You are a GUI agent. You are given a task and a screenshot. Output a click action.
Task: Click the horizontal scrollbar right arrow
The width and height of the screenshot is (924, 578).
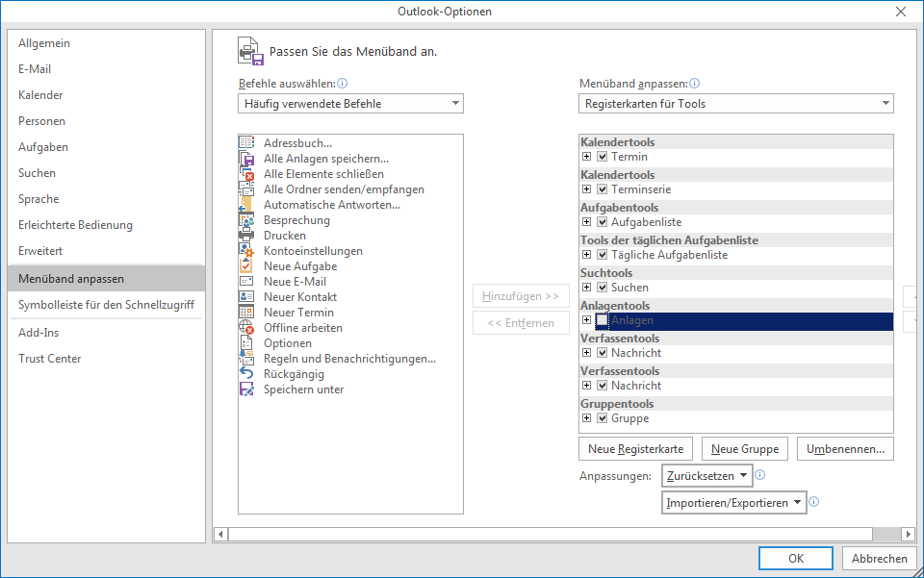(x=908, y=534)
